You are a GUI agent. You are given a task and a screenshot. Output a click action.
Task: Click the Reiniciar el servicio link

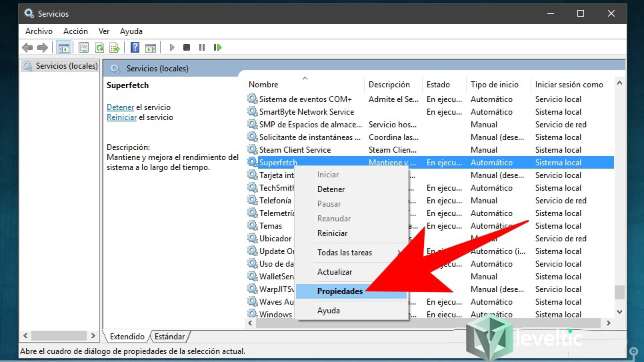121,117
